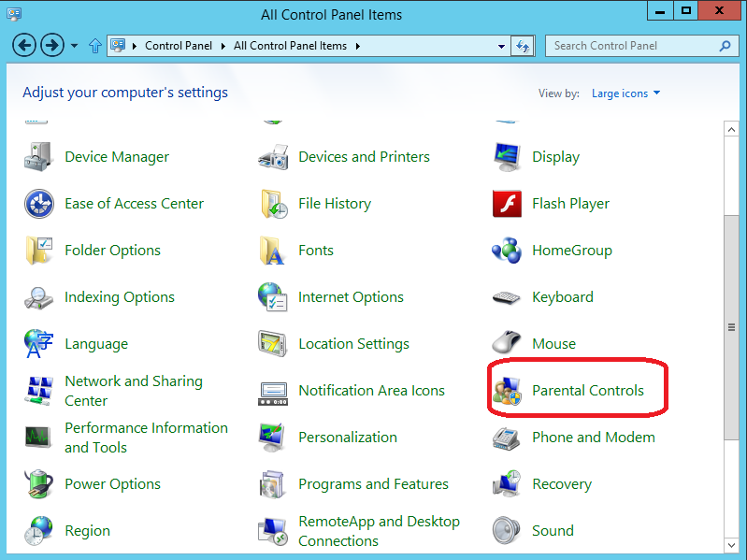Click the HomeGroup spheres icon
Screen dimensions: 747x560
coord(507,250)
